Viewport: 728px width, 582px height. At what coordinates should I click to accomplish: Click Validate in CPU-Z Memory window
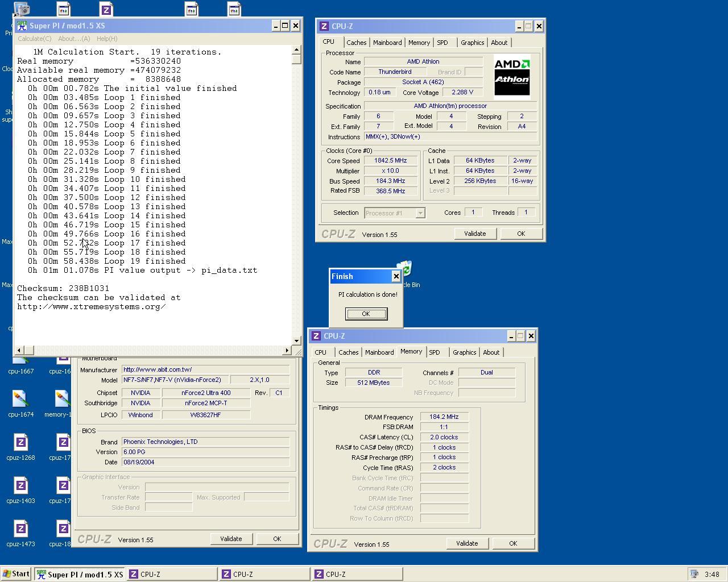tap(467, 543)
